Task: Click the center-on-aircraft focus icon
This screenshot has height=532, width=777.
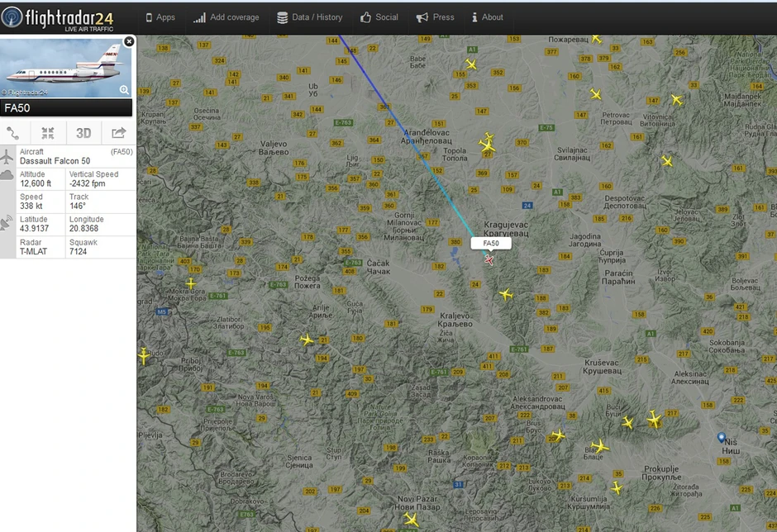Action: click(47, 132)
